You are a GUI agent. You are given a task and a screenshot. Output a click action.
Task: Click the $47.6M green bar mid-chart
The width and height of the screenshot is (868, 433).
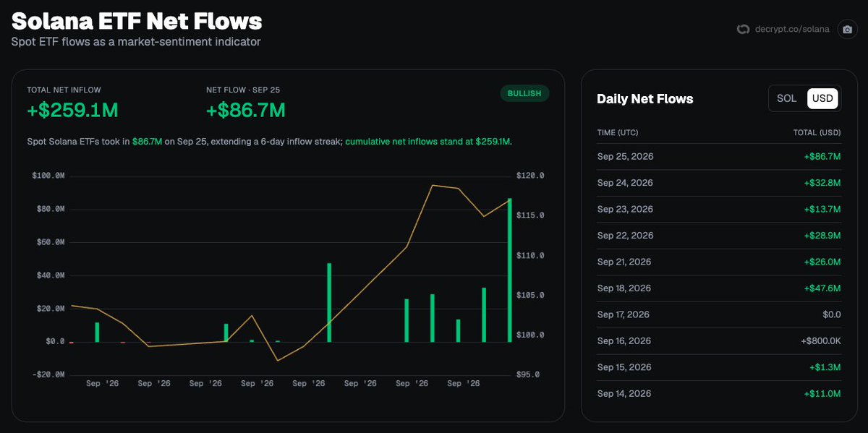[x=329, y=302]
